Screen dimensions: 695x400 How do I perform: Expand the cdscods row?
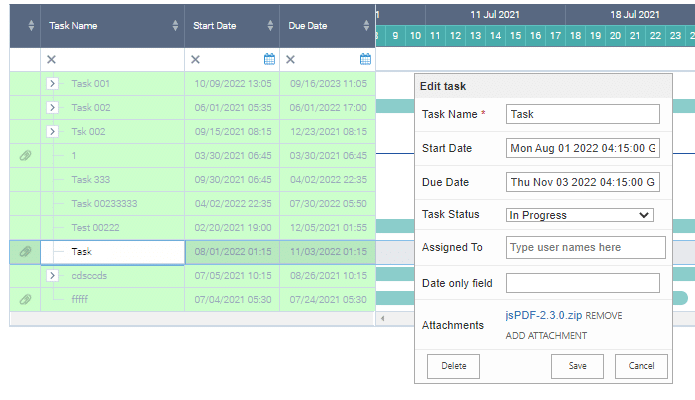(x=52, y=275)
